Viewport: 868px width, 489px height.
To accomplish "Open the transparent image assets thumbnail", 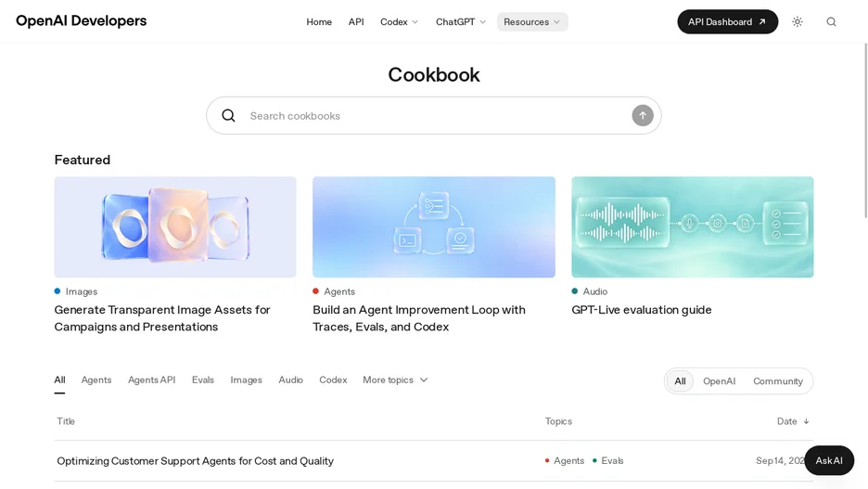I will pyautogui.click(x=175, y=227).
